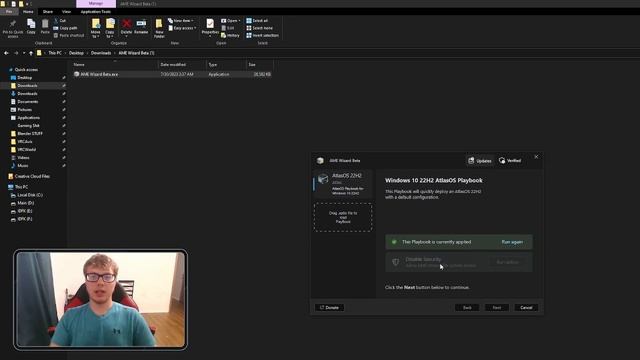Open recent locations dropdown arrow
The image size is (640, 360).
click(x=24, y=53)
